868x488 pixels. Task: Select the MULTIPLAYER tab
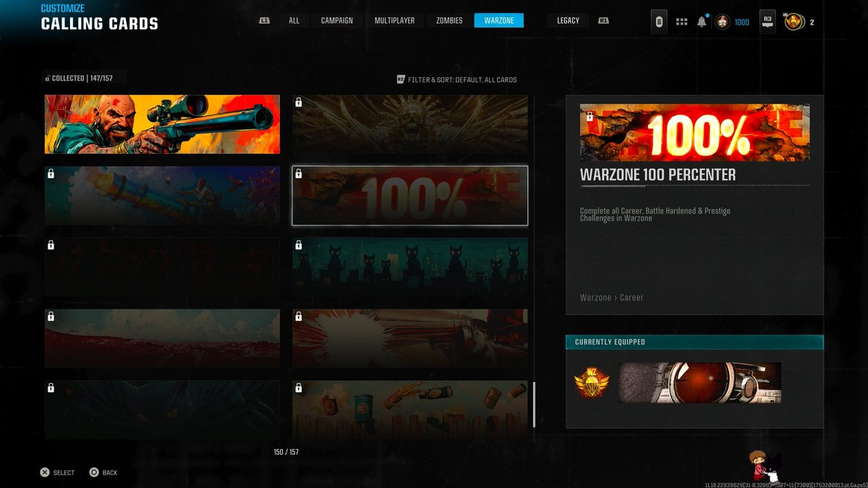tap(394, 20)
